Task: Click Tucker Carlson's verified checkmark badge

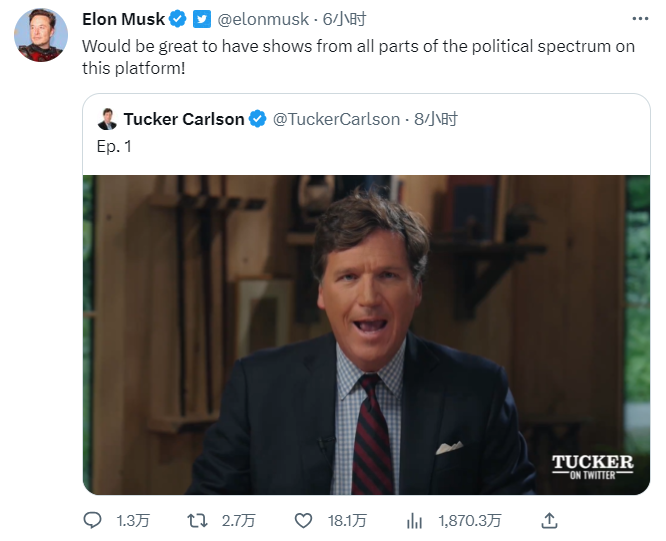Action: tap(257, 119)
